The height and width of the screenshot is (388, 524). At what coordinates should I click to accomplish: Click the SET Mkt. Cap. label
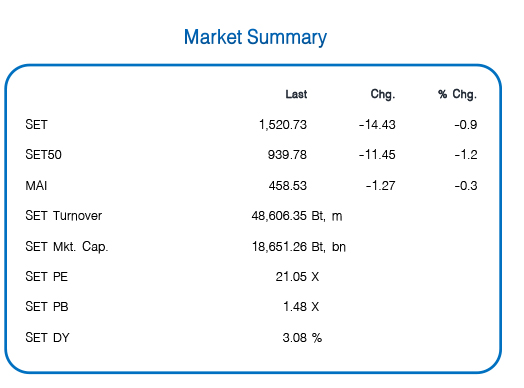click(67, 247)
